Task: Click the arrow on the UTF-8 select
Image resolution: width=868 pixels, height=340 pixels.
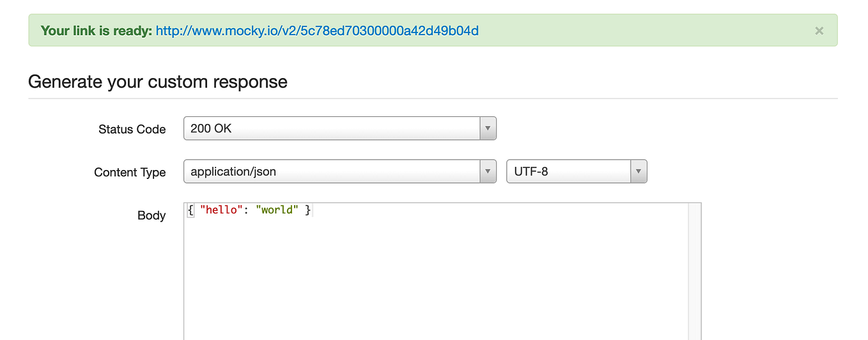Action: point(639,171)
